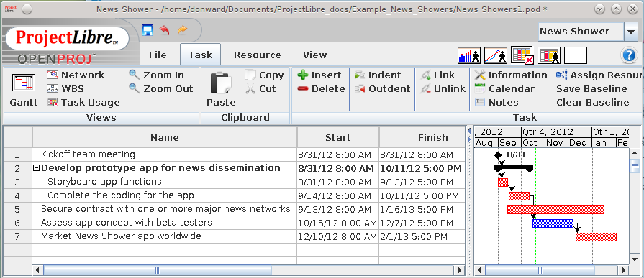Click the Start column header
Screen dimensions: 644x278
click(337, 137)
